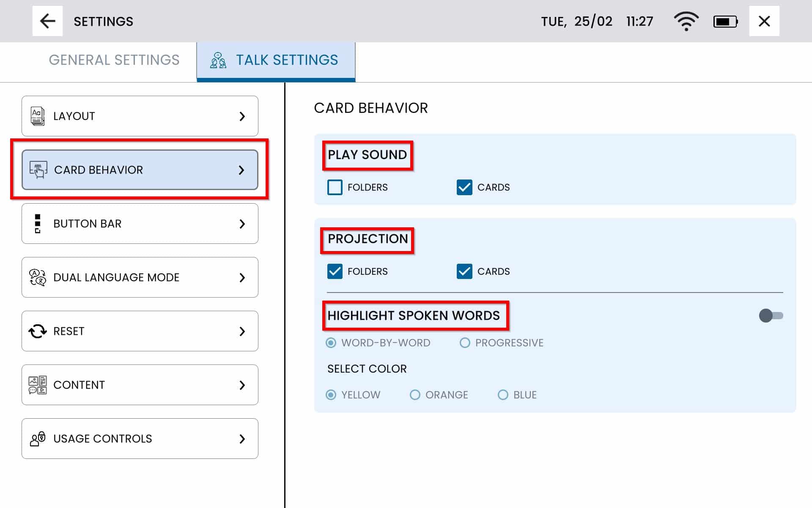Viewport: 812px width, 508px height.
Task: Click the Layout page icon
Action: tap(38, 116)
